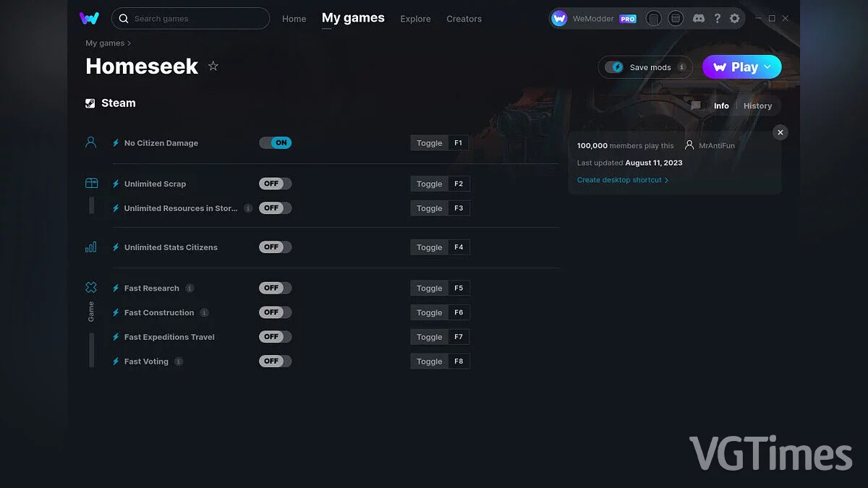The height and width of the screenshot is (488, 868).
Task: Turn off No Citizen Damage toggle
Action: (x=276, y=143)
